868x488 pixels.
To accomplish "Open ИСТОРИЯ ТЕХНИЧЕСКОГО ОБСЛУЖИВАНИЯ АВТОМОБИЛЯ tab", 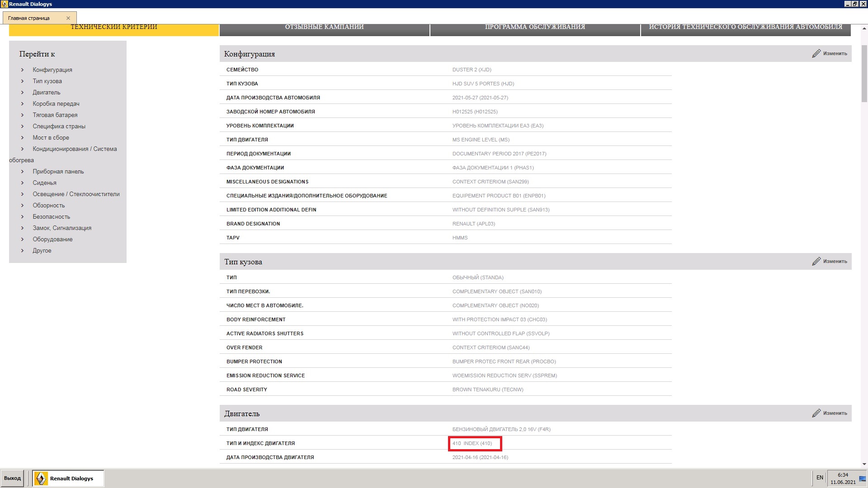I will pos(745,29).
